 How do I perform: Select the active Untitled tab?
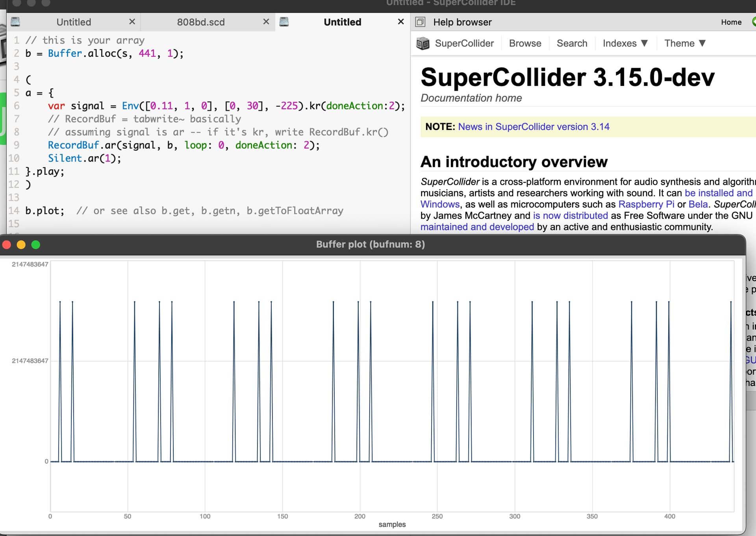pyautogui.click(x=343, y=22)
